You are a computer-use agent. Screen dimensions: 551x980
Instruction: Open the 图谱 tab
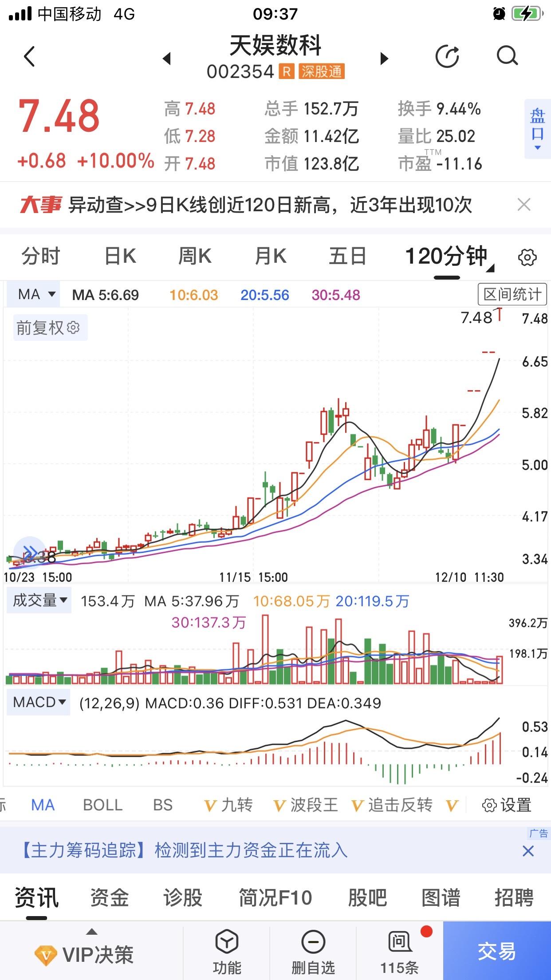click(x=441, y=897)
